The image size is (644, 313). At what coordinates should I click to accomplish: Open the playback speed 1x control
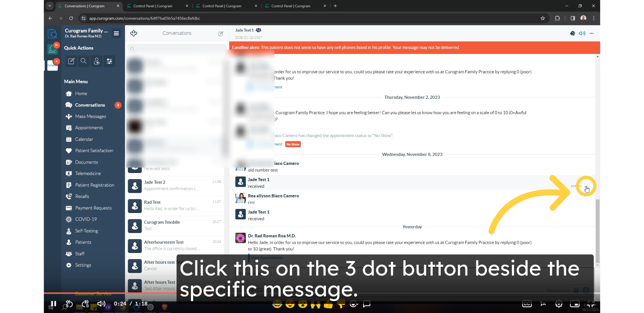click(543, 304)
